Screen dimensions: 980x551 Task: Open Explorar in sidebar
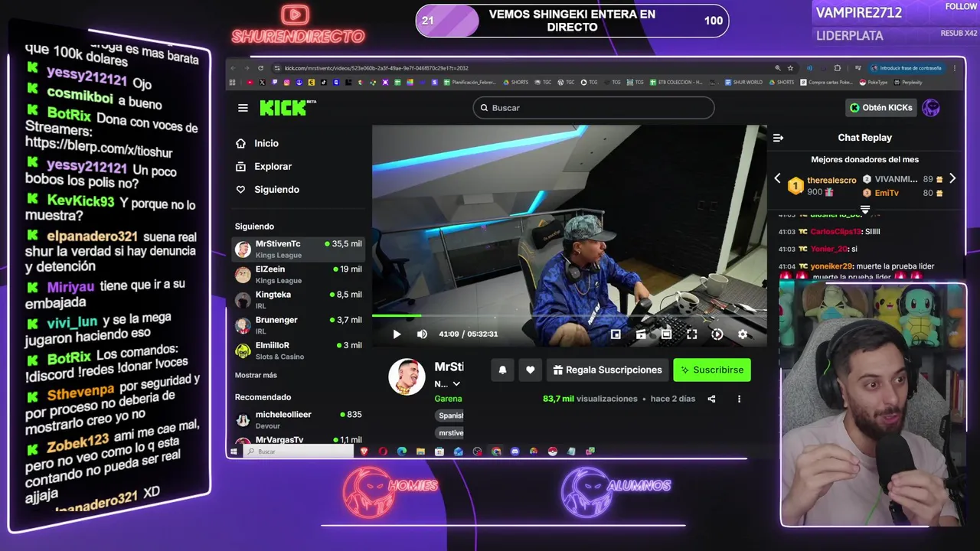pyautogui.click(x=264, y=166)
